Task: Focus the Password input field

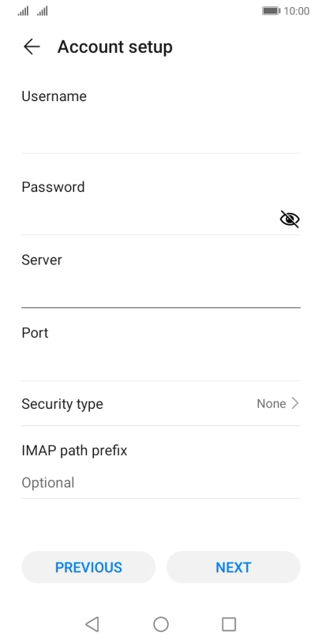Action: coord(150,219)
